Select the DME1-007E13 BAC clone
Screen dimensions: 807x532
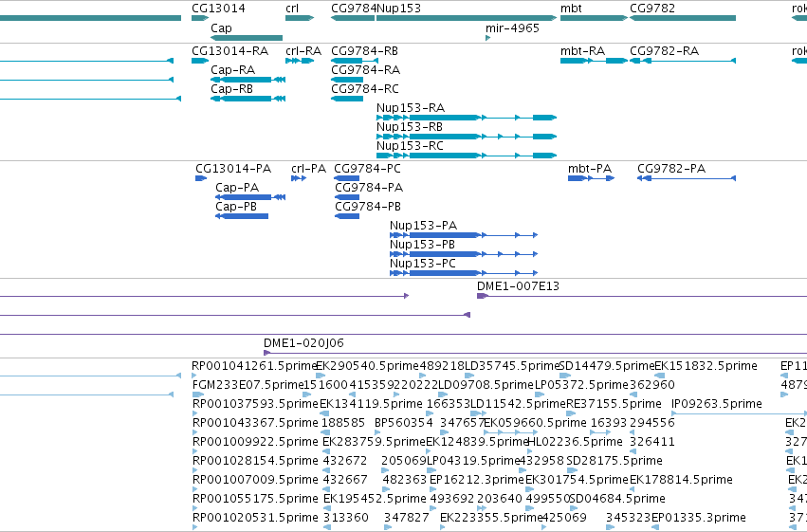(642, 296)
